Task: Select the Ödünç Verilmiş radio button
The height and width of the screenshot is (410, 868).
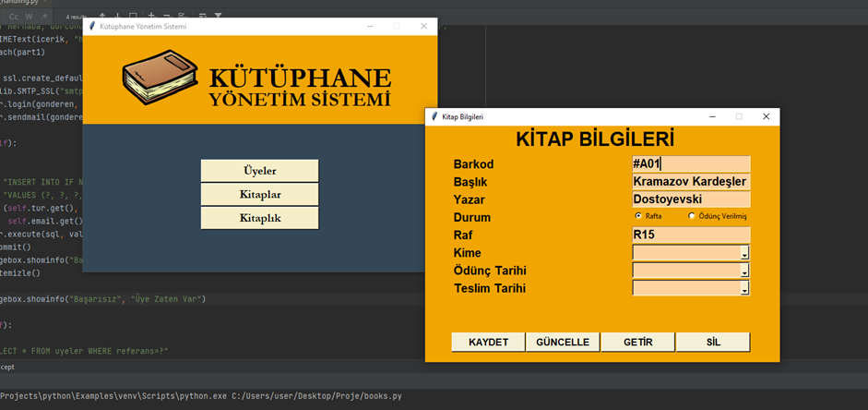Action: (692, 216)
